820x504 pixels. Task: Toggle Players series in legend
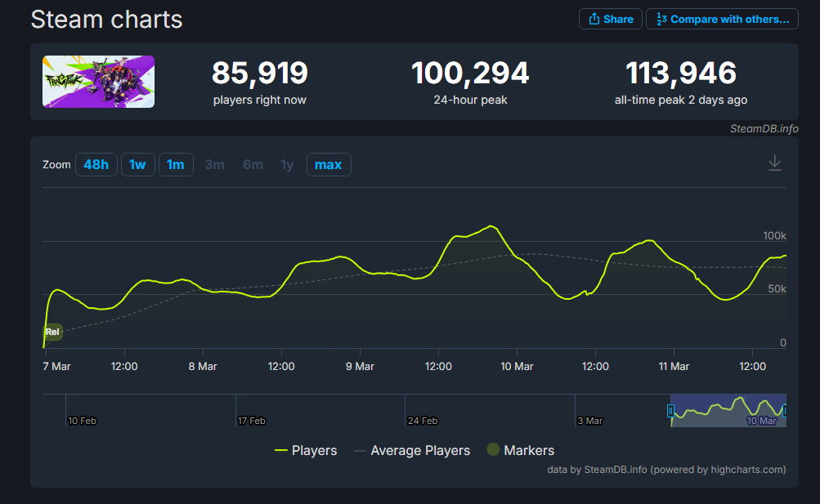(306, 450)
